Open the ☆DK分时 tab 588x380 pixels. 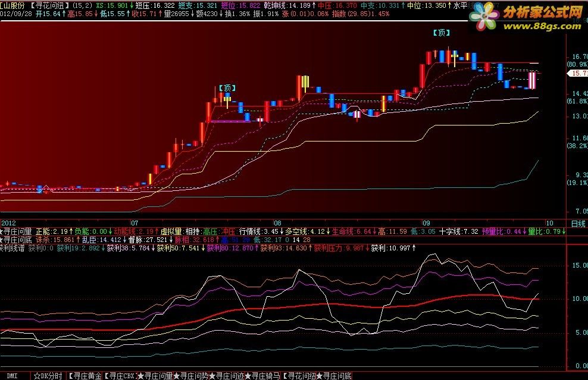coord(48,376)
